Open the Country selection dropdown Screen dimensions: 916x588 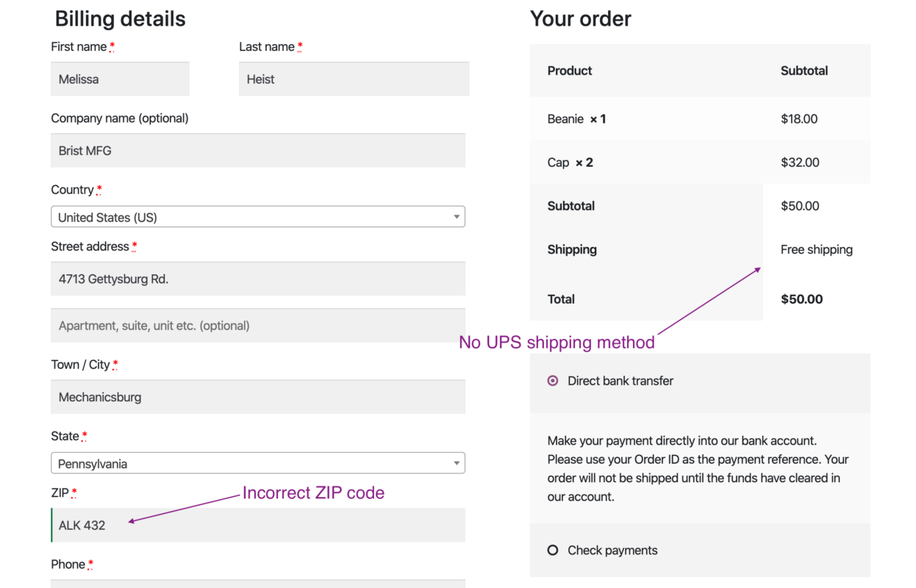(257, 216)
